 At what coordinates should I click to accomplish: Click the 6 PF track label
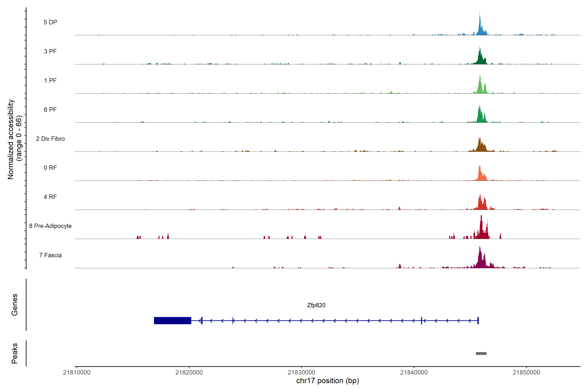tap(50, 109)
